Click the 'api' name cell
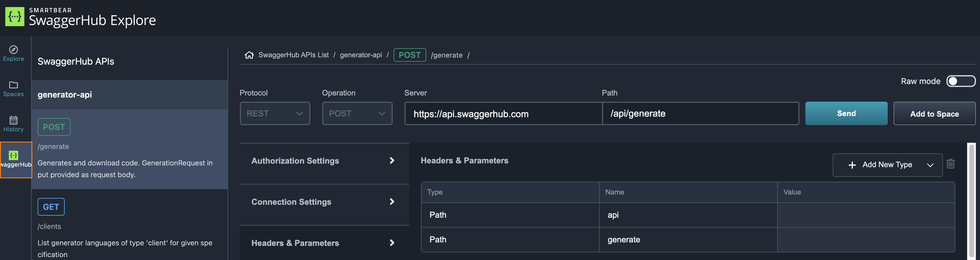The image size is (980, 260). coord(688,215)
